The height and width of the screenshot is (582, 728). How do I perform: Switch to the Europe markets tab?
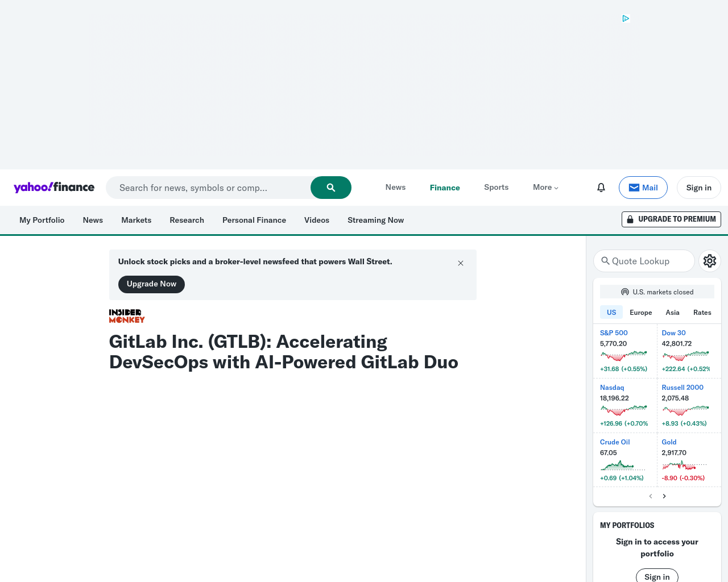(640, 313)
